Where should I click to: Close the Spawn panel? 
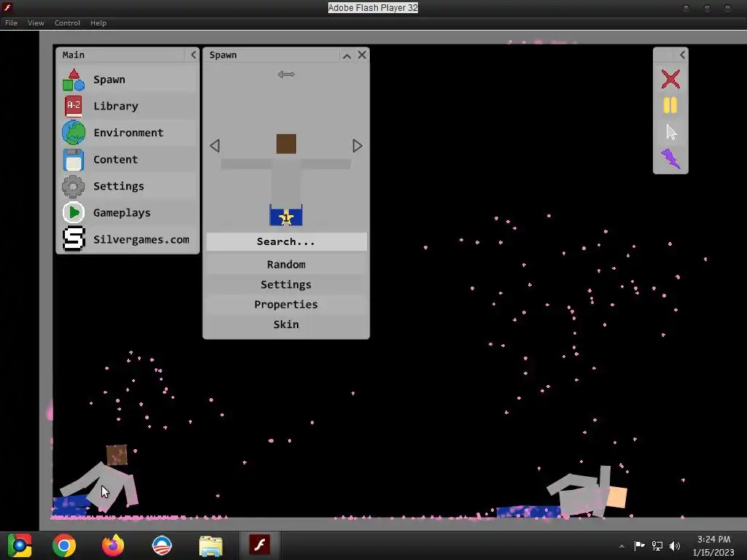(362, 55)
